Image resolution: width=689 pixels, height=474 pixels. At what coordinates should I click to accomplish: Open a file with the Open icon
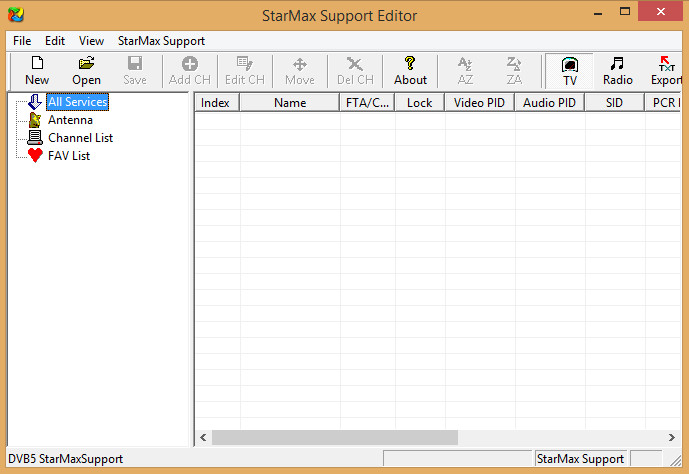point(87,64)
